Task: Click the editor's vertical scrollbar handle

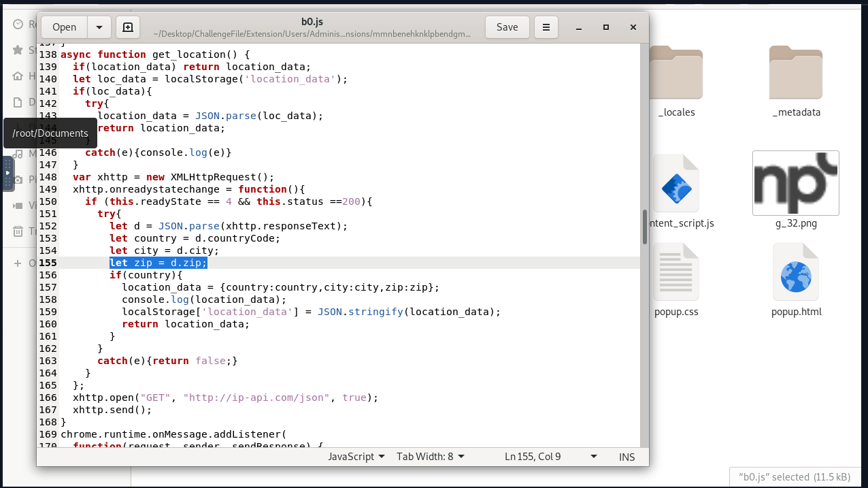Action: [x=644, y=227]
